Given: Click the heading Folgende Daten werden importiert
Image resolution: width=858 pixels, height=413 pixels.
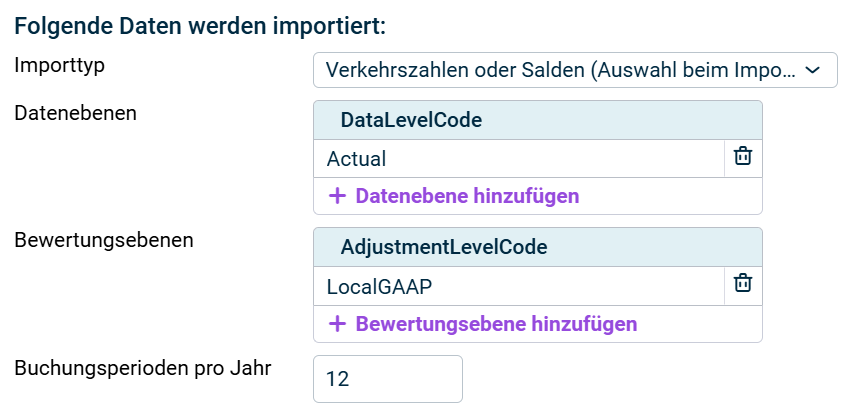Looking at the screenshot, I should click(200, 24).
